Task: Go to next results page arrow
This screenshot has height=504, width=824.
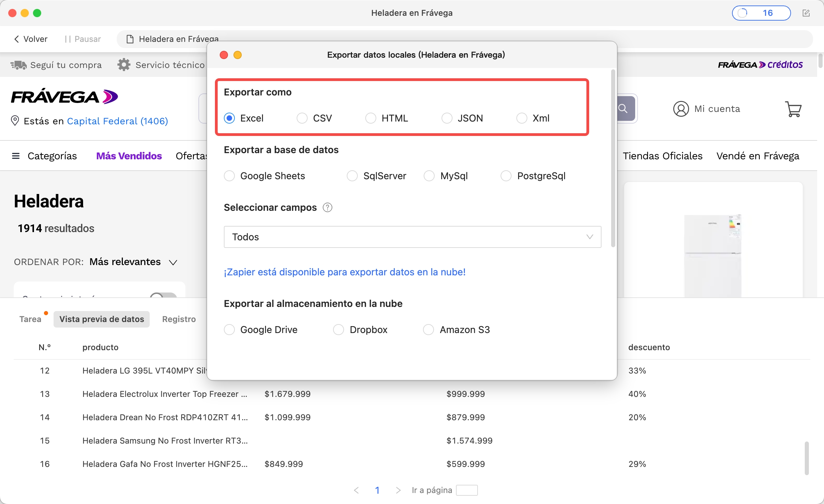Action: 398,490
